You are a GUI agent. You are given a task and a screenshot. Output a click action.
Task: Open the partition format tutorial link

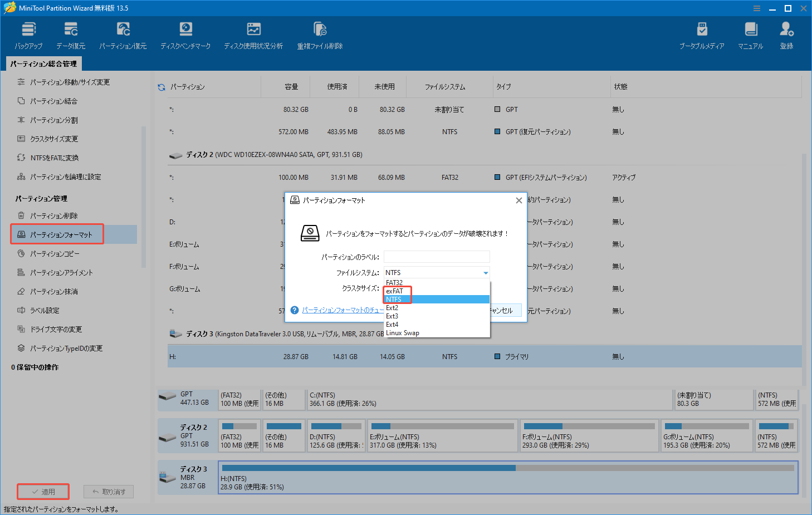pyautogui.click(x=342, y=310)
